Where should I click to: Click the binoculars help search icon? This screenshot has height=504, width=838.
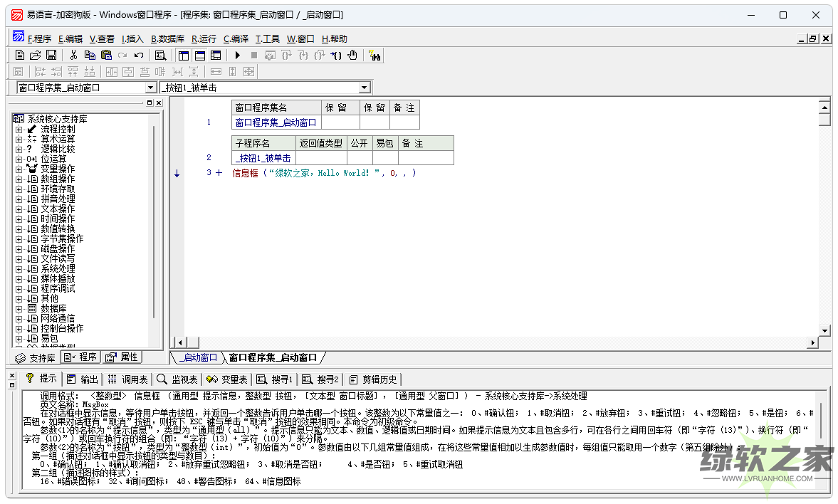[x=375, y=56]
